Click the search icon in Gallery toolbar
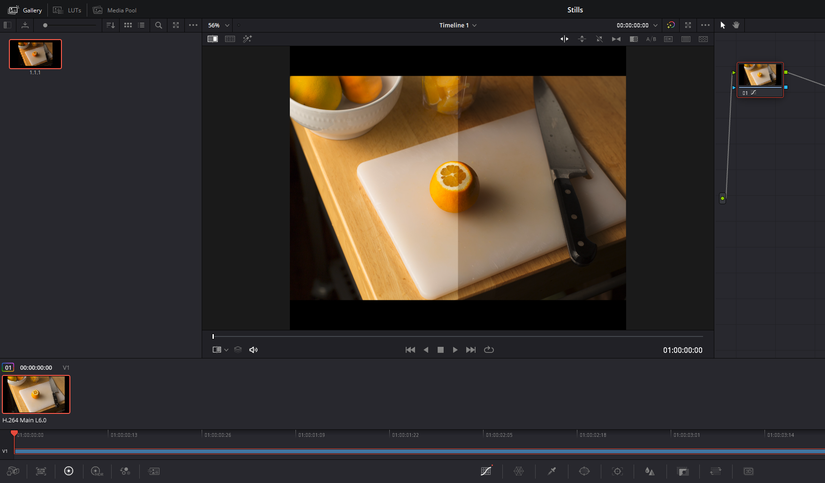The height and width of the screenshot is (483, 825). (158, 25)
